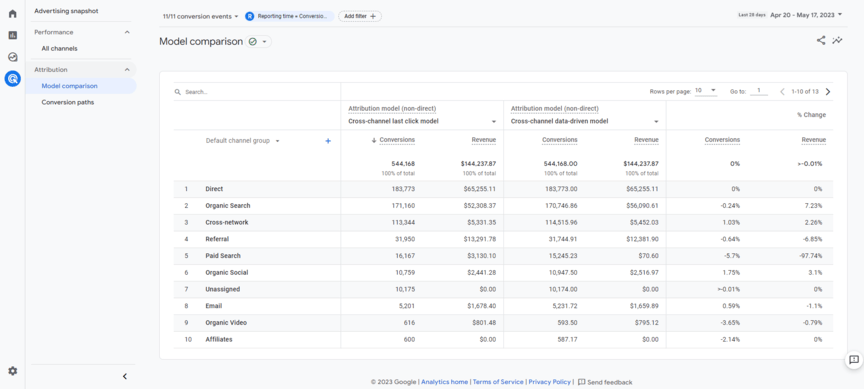Click the Add filter plus icon
This screenshot has height=389, width=864.
[373, 17]
